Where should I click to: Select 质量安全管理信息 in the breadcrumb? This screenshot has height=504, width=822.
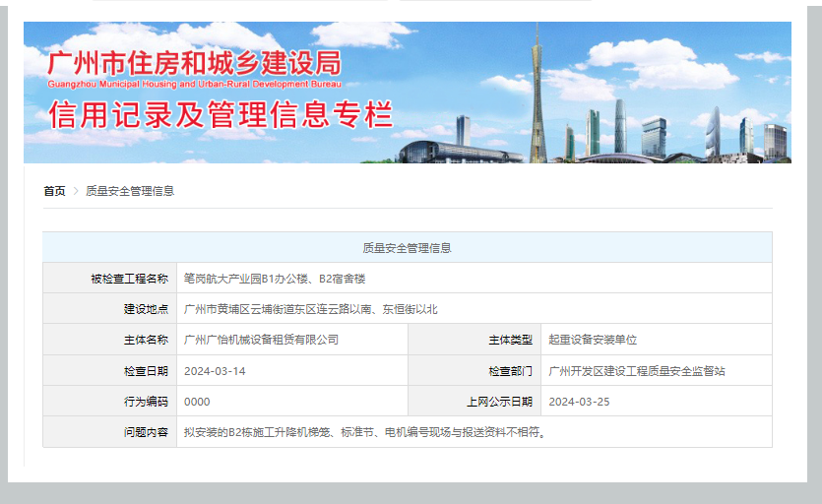130,191
